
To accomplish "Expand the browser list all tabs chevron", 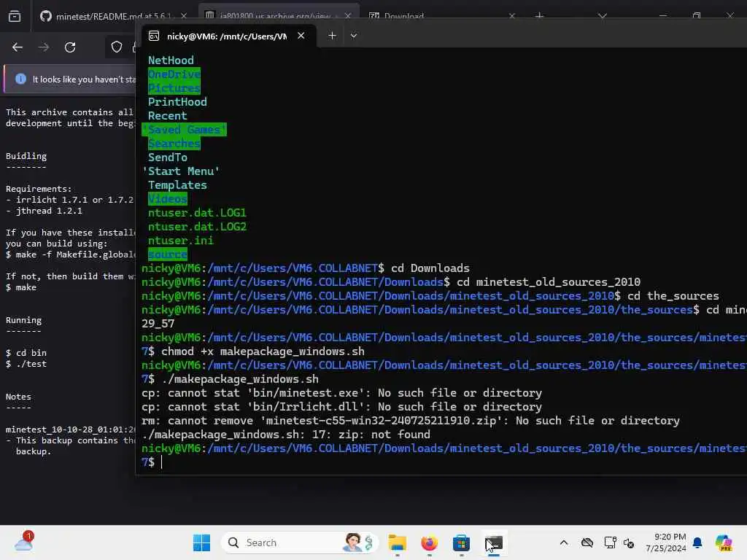I will coord(603,16).
